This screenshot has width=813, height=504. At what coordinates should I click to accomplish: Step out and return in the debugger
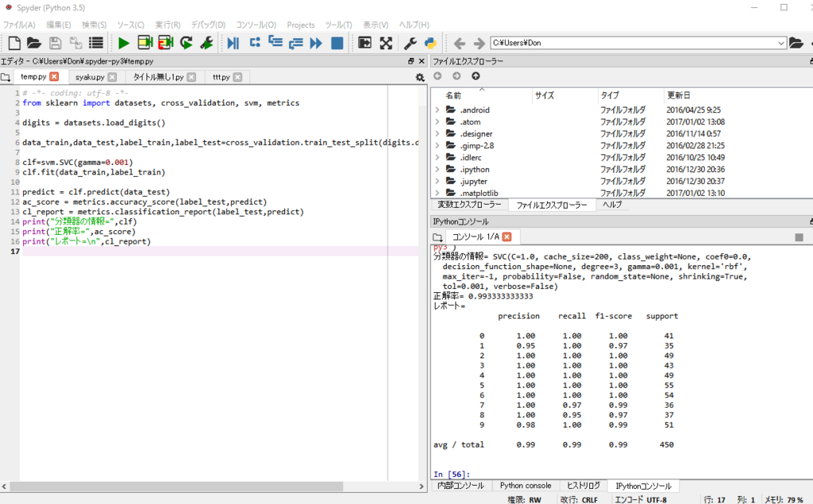[x=295, y=43]
